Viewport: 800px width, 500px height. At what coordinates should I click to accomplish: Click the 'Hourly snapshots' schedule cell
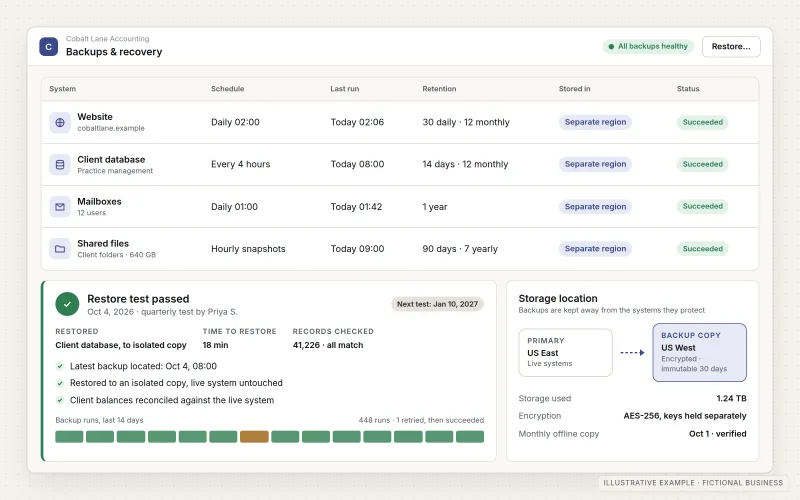tap(248, 249)
